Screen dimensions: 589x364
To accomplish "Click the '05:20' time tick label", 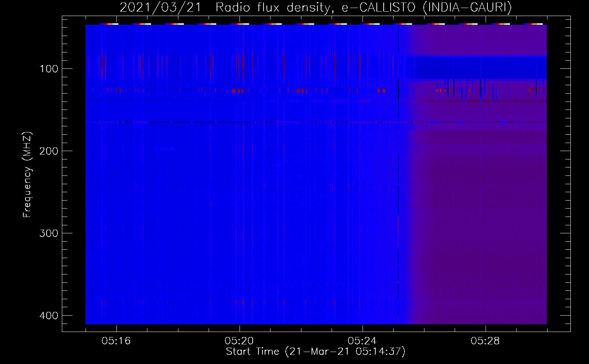I will (x=240, y=341).
